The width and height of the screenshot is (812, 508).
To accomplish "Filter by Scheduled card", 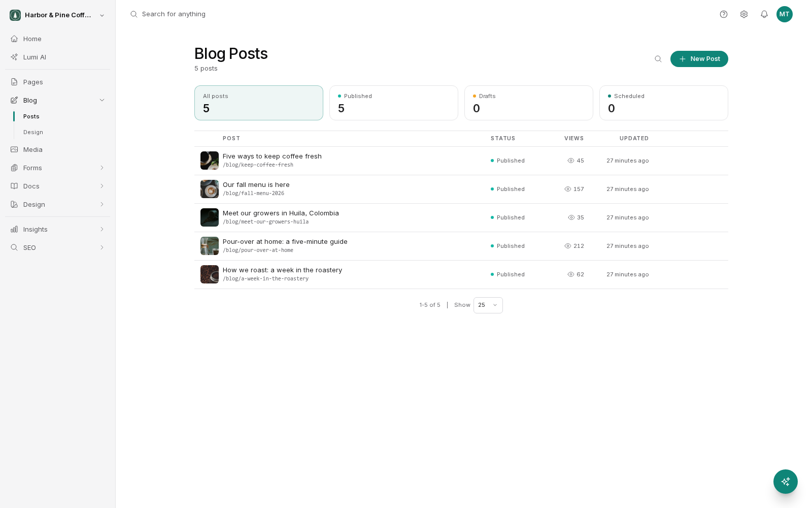I will click(x=664, y=103).
